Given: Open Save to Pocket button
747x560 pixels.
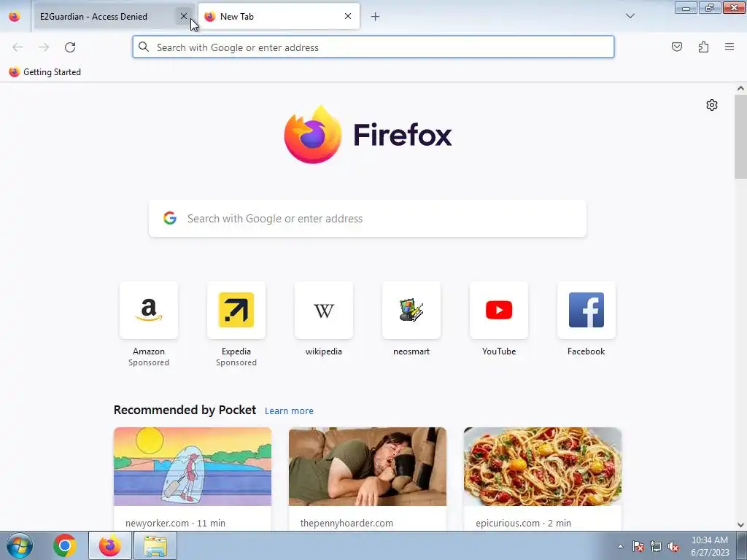Looking at the screenshot, I should [677, 47].
